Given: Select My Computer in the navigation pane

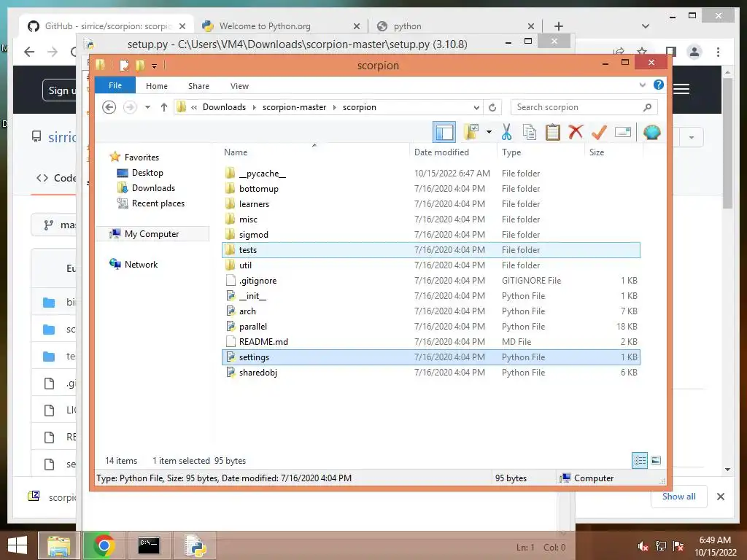Looking at the screenshot, I should (x=152, y=234).
